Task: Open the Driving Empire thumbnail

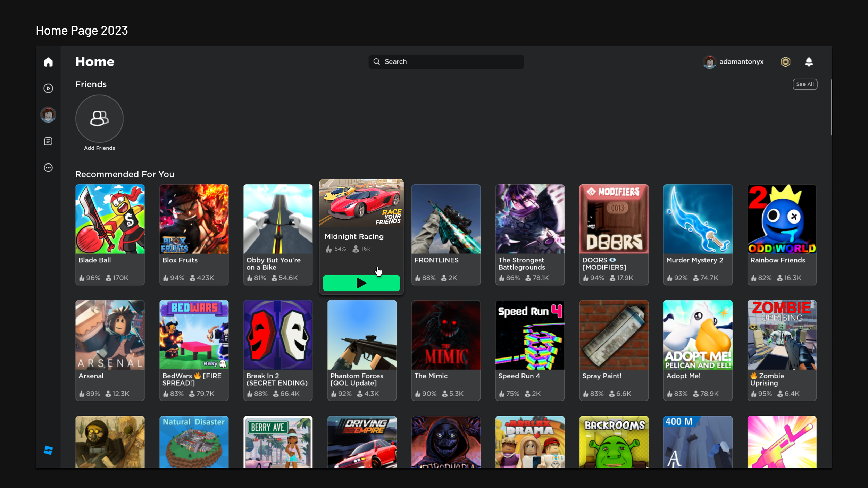Action: pyautogui.click(x=362, y=441)
